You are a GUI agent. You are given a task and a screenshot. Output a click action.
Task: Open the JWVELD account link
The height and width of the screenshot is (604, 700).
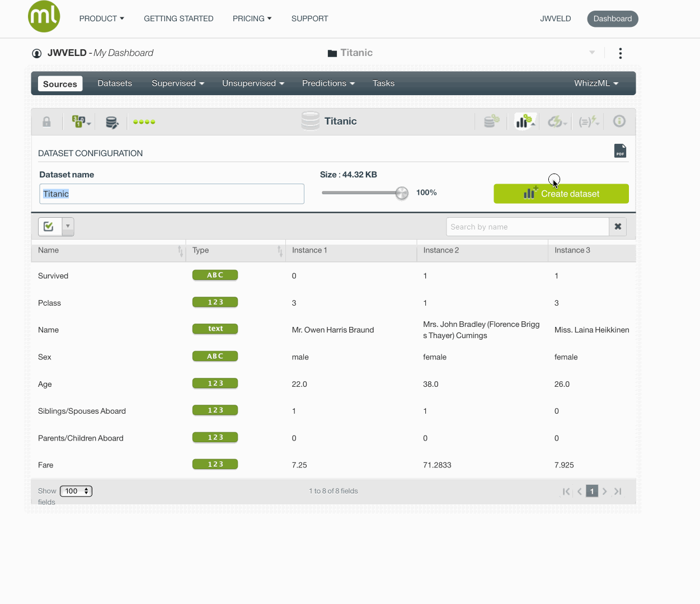(x=556, y=18)
